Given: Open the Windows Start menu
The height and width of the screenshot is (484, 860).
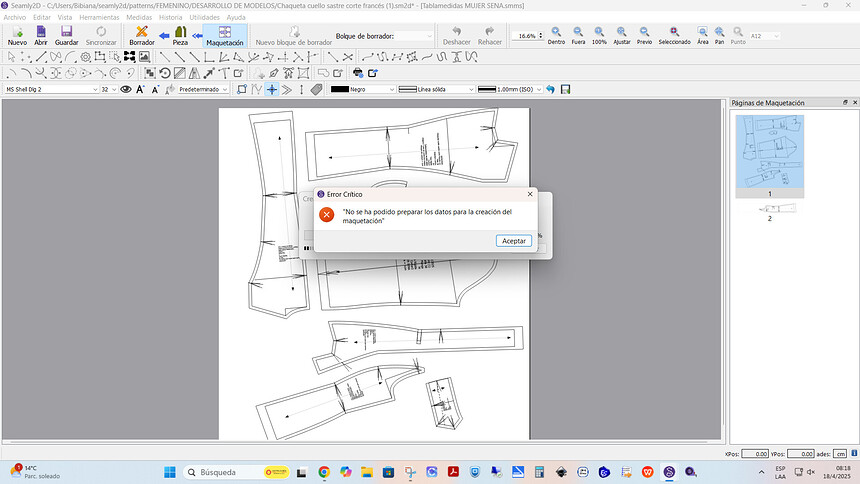Looking at the screenshot, I should coord(170,472).
